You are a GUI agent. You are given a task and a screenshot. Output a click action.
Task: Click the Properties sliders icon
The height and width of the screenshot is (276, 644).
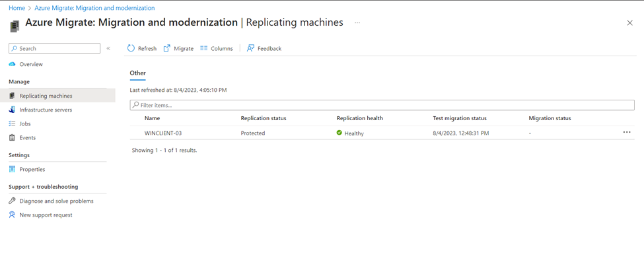[x=12, y=169]
